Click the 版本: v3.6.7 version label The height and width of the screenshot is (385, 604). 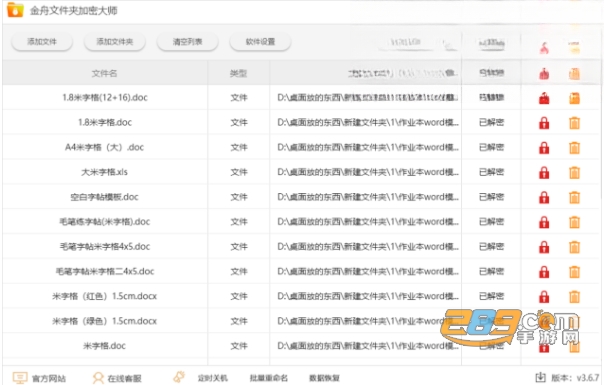(575, 378)
